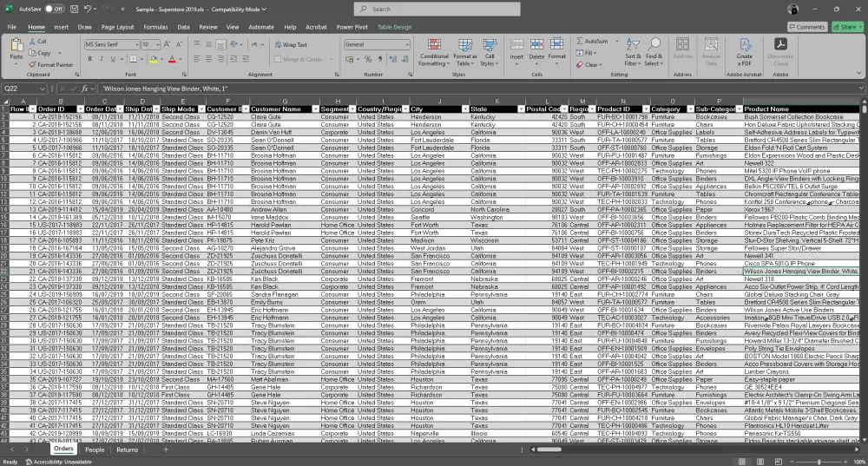Click the Paste clipboard icon
The image size is (868, 466).
16,45
